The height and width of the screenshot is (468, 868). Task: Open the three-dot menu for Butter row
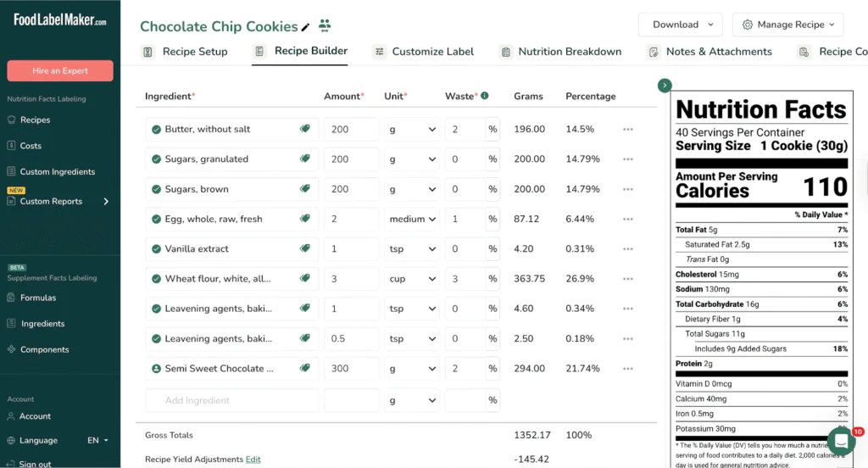628,130
